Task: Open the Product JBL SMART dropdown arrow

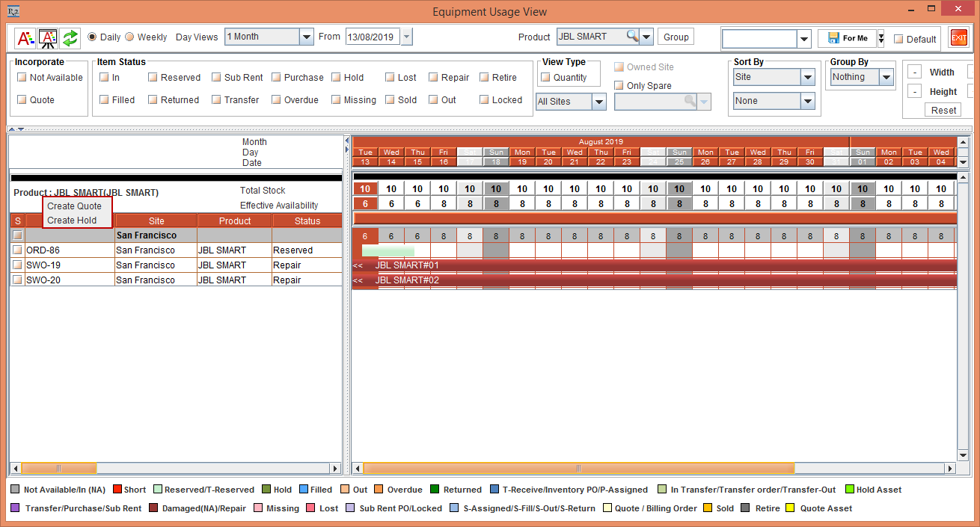Action: pos(646,37)
